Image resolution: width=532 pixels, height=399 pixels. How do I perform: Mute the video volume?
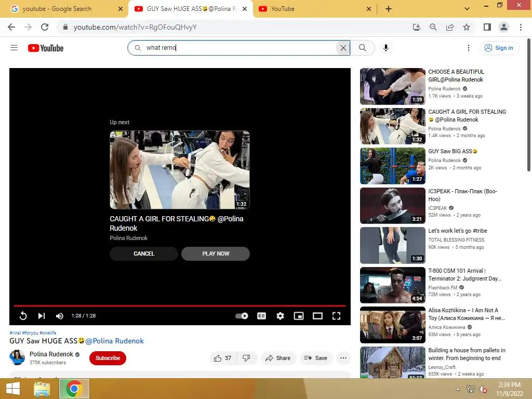point(59,316)
